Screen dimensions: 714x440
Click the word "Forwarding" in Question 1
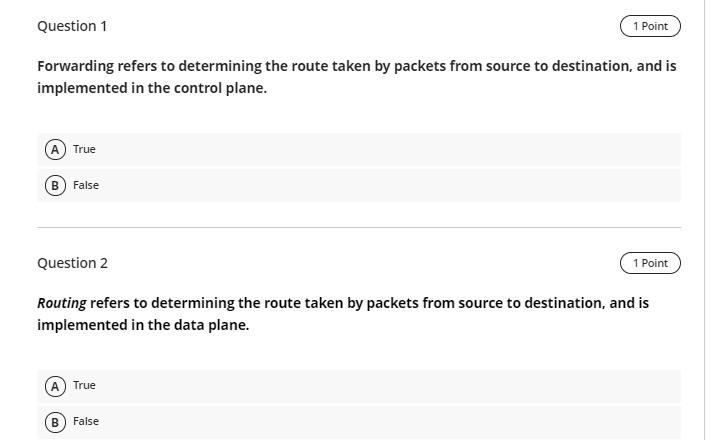[75, 66]
